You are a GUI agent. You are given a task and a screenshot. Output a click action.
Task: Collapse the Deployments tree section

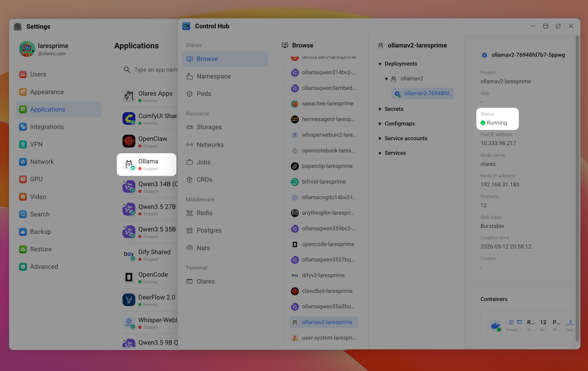tap(380, 64)
